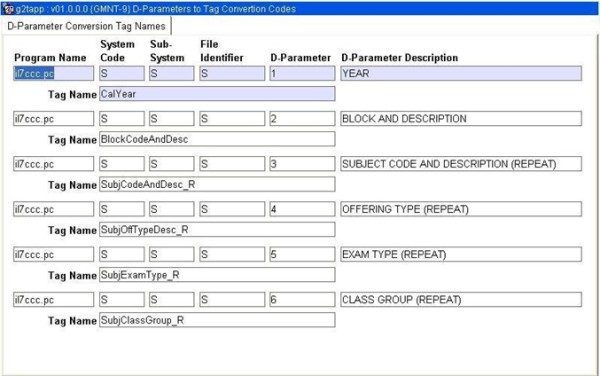Click the SubjClassGroup_R tag name field
The image size is (600, 376).
point(217,320)
